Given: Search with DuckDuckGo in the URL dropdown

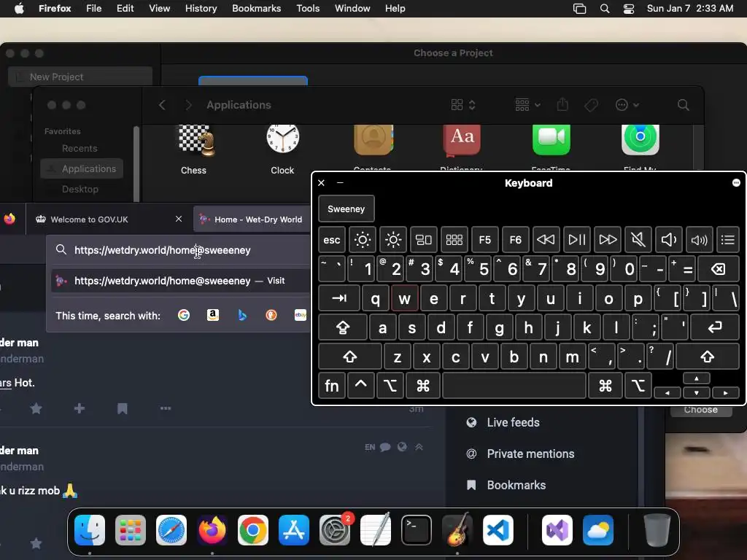Looking at the screenshot, I should (x=271, y=315).
